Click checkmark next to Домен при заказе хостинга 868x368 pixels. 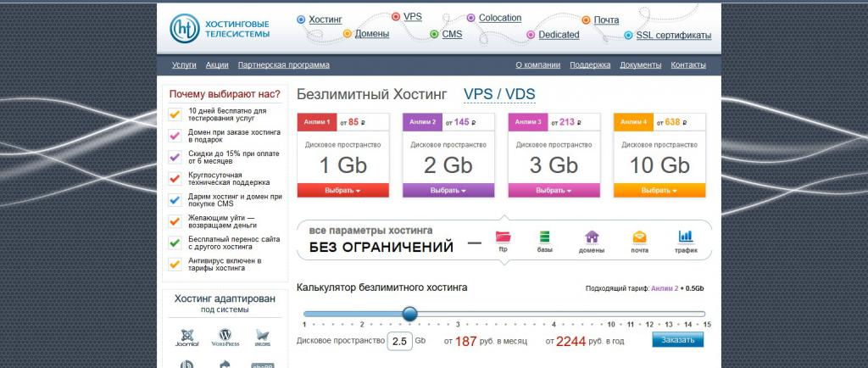point(175,136)
